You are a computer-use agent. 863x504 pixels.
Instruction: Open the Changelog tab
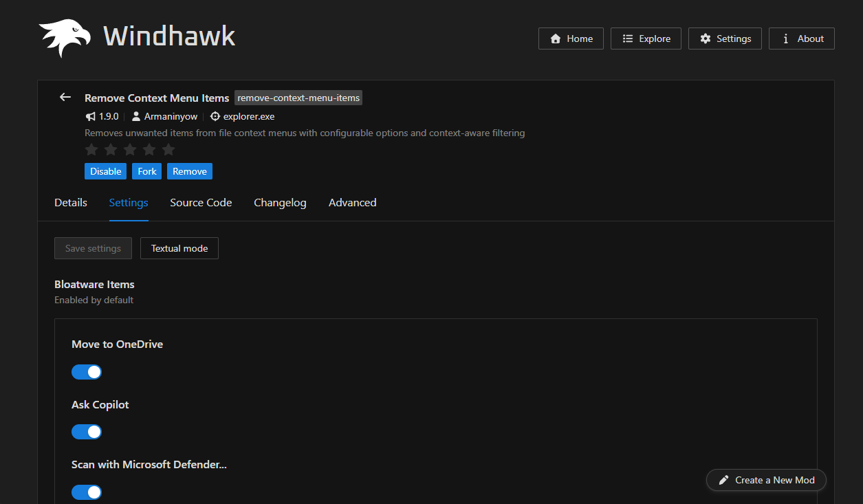(280, 203)
